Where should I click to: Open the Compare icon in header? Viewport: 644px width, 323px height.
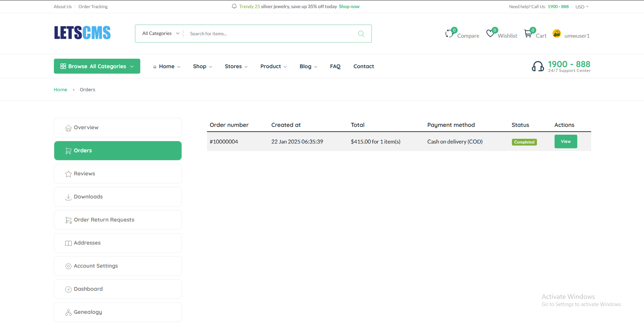pos(450,33)
